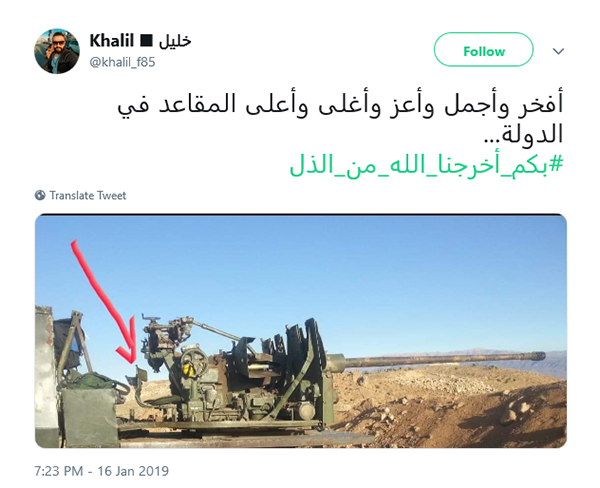Open Khalil's round profile avatar

(x=57, y=51)
